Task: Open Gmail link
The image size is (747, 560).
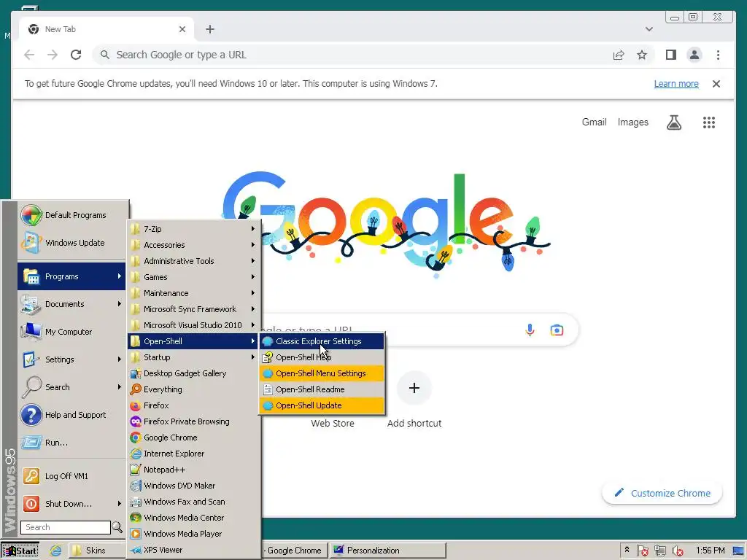Action: pos(594,122)
